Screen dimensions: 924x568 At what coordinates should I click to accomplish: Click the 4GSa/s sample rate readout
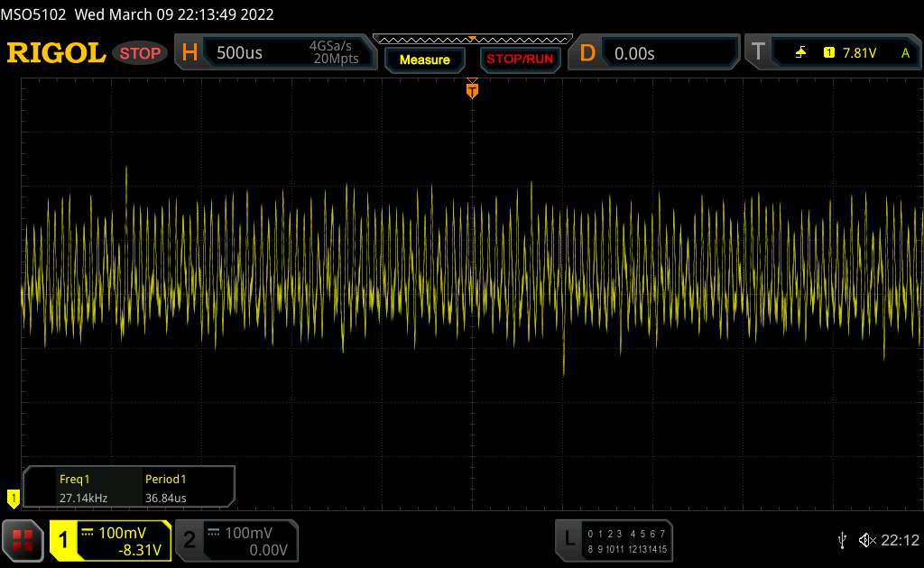tap(330, 45)
